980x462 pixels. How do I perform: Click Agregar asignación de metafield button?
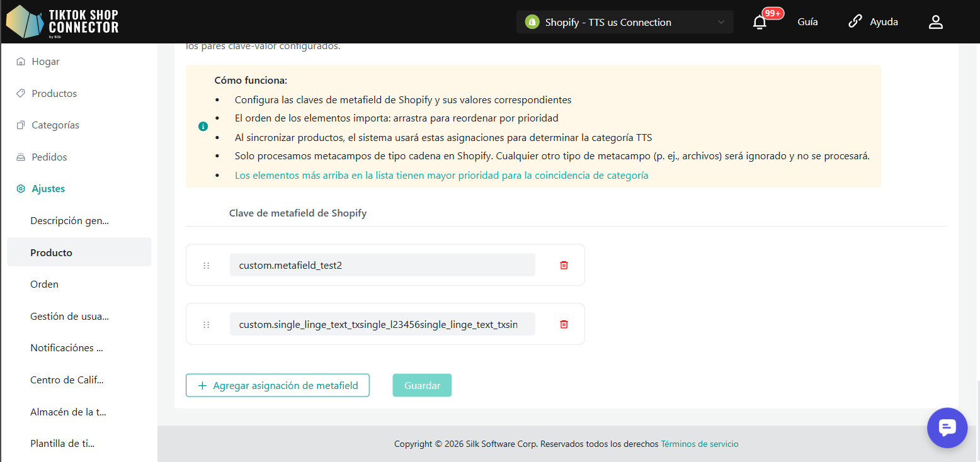tap(277, 386)
